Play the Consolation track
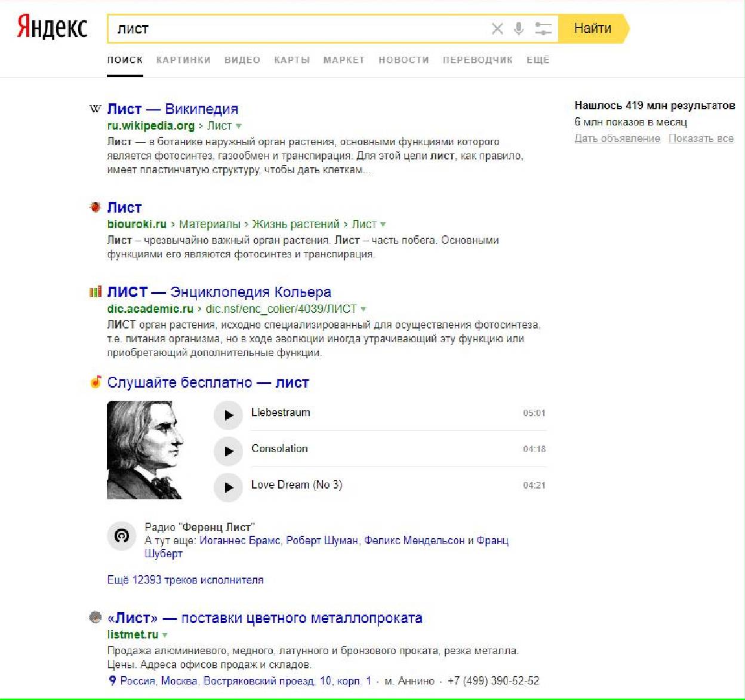The image size is (745, 700). pyautogui.click(x=228, y=451)
